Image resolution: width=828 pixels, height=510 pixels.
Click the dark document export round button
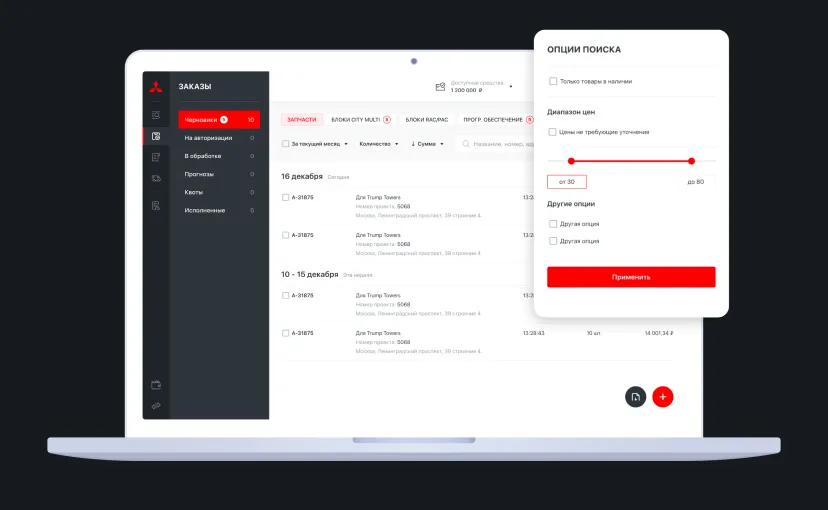[x=635, y=397]
